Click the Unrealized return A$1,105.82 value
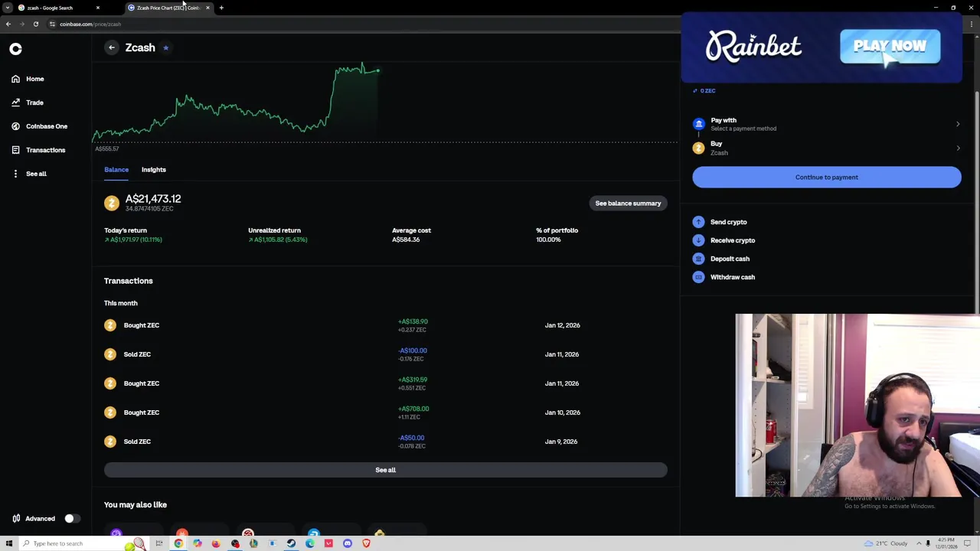 point(277,240)
